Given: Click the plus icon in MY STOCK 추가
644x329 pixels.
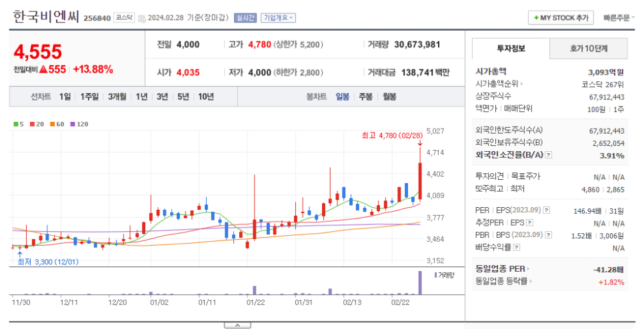Looking at the screenshot, I should point(536,18).
